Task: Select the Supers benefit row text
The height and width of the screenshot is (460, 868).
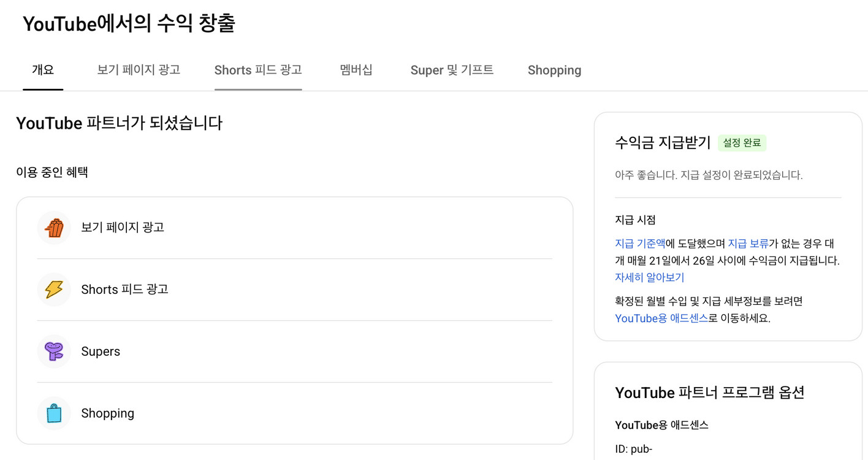Action: tap(101, 351)
